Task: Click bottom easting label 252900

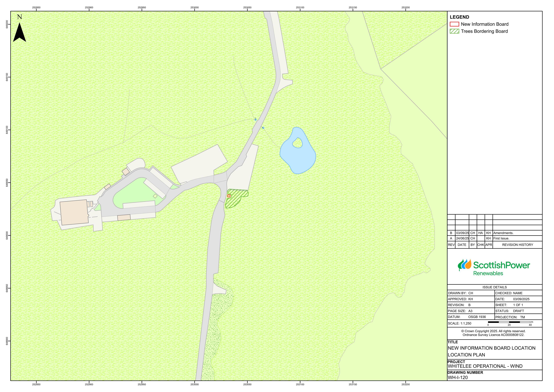Action: click(89, 385)
